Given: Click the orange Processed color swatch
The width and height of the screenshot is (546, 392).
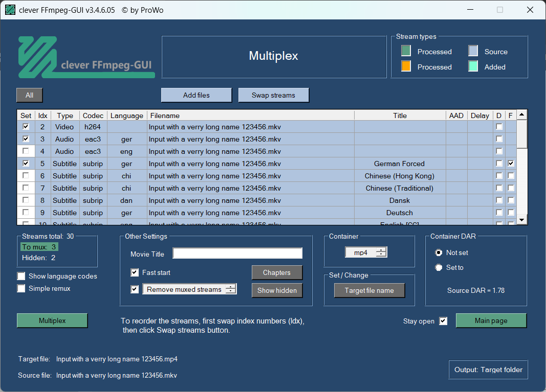Looking at the screenshot, I should tap(406, 66).
